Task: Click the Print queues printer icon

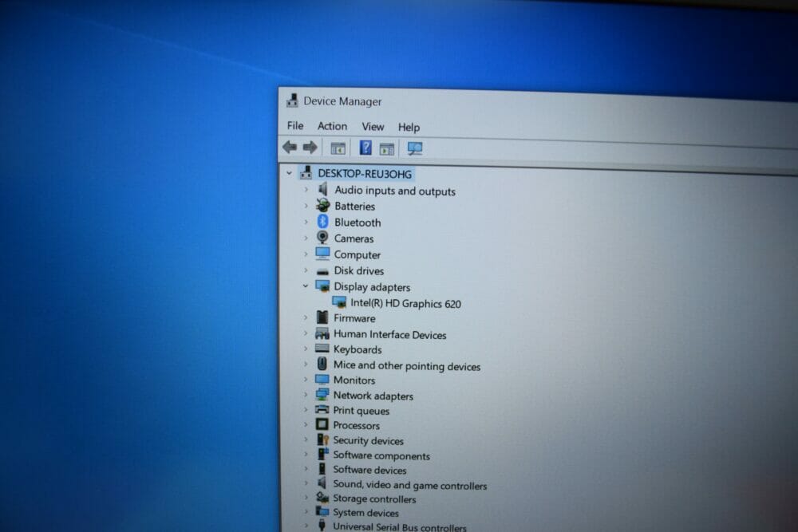Action: point(322,409)
